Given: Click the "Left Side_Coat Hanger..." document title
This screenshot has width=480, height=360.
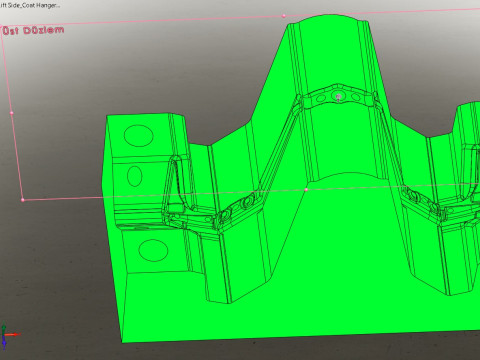Looking at the screenshot, I should 30,5.
